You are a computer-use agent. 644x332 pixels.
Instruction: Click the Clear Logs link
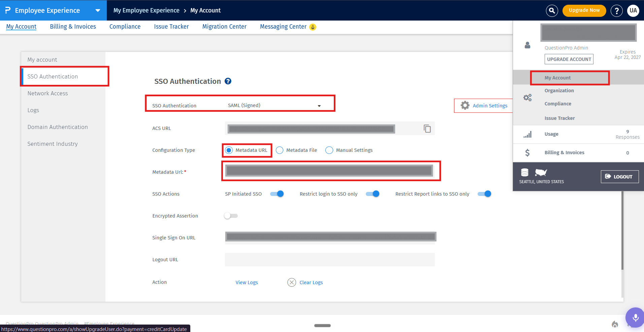[311, 283]
